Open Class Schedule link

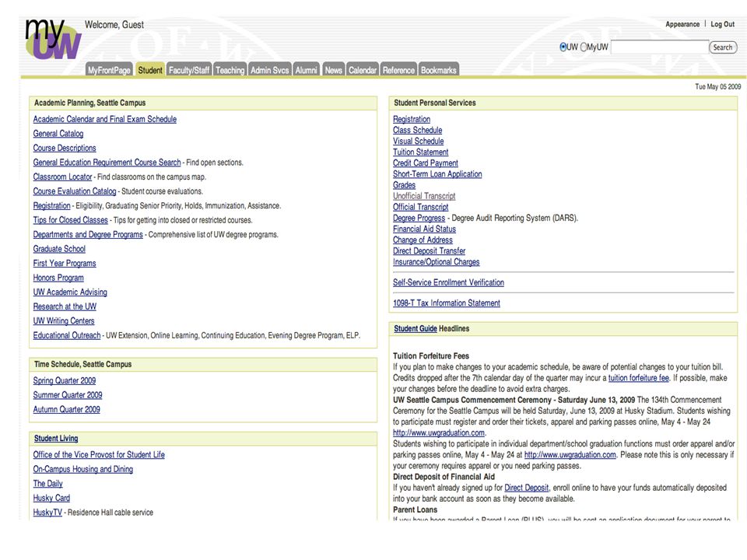[x=417, y=130]
